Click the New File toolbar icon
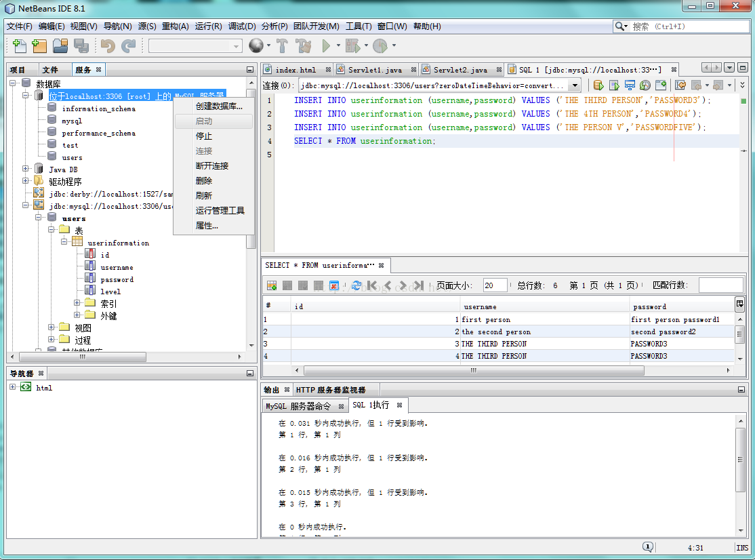 (19, 45)
